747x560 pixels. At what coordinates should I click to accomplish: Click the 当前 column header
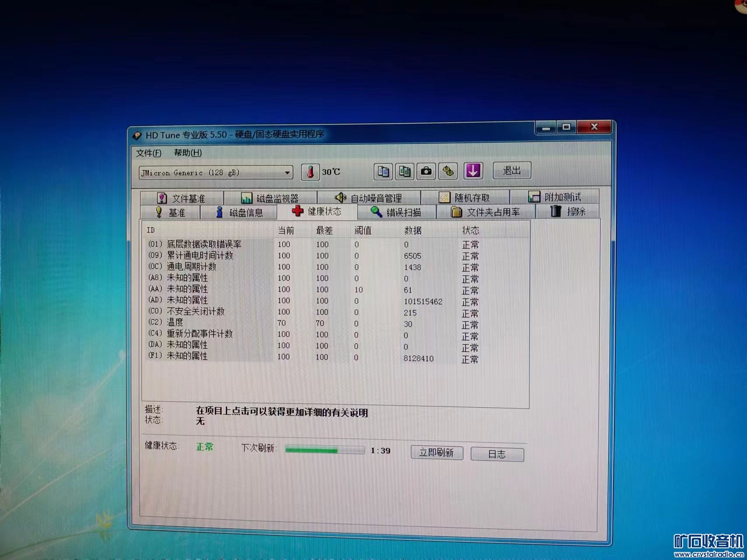(286, 230)
